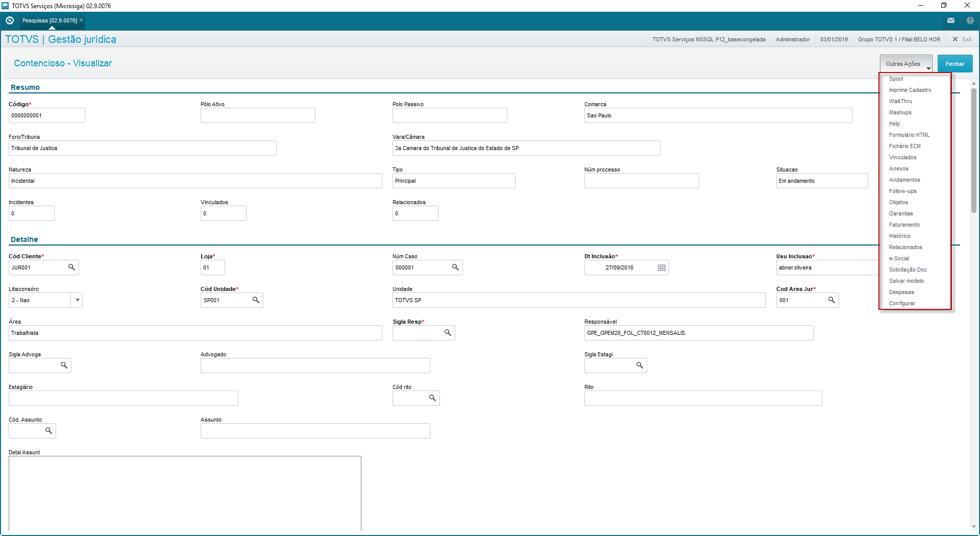Click the Exit X icon
This screenshot has height=536, width=980.
(x=955, y=39)
